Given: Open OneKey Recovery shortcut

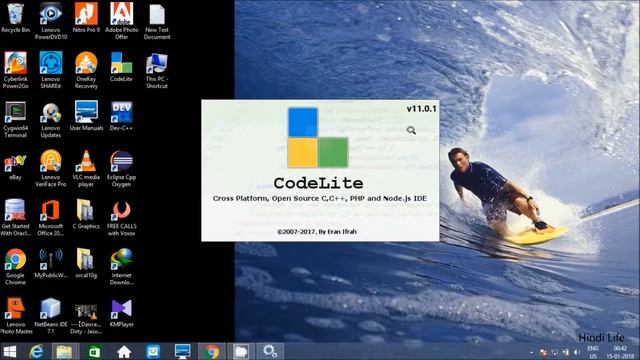Looking at the screenshot, I should point(86,70).
